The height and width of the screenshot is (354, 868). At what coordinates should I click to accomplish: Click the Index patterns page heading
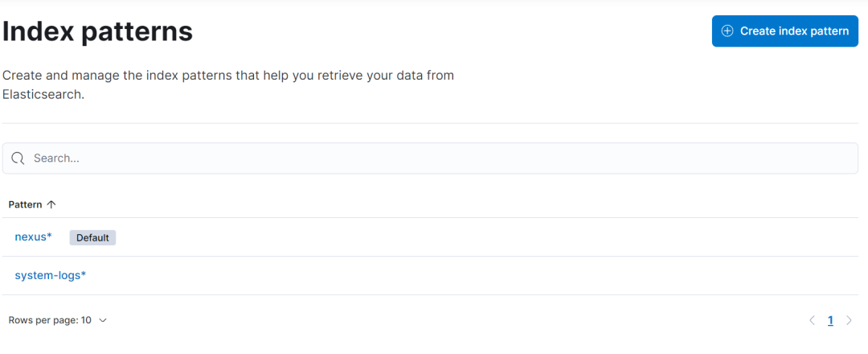(98, 31)
